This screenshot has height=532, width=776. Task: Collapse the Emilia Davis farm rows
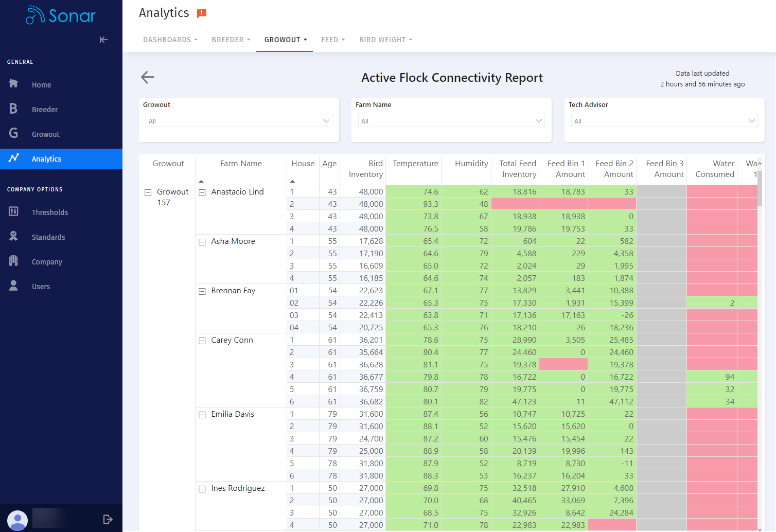tap(202, 415)
